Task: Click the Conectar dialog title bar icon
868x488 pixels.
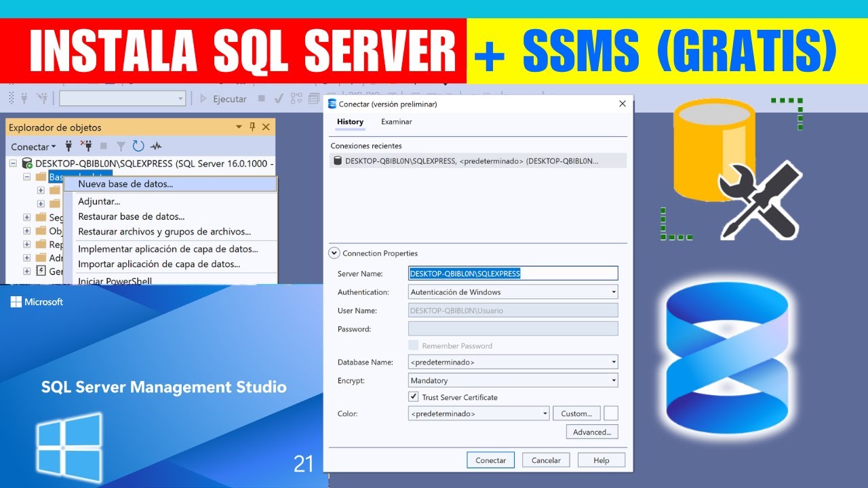Action: (332, 104)
